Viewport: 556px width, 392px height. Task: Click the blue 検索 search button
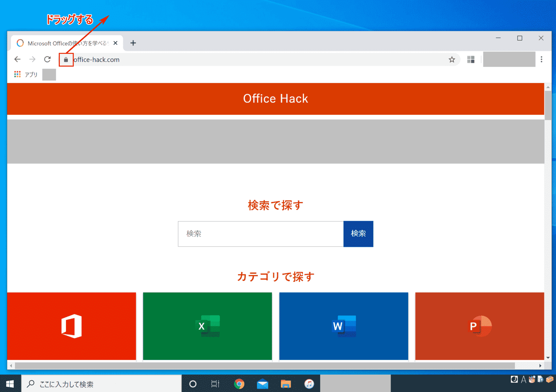point(358,234)
